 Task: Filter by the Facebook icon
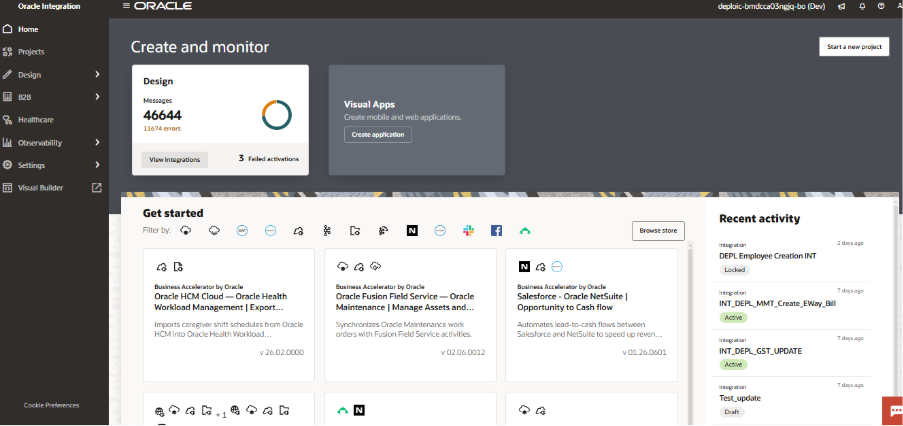click(496, 231)
